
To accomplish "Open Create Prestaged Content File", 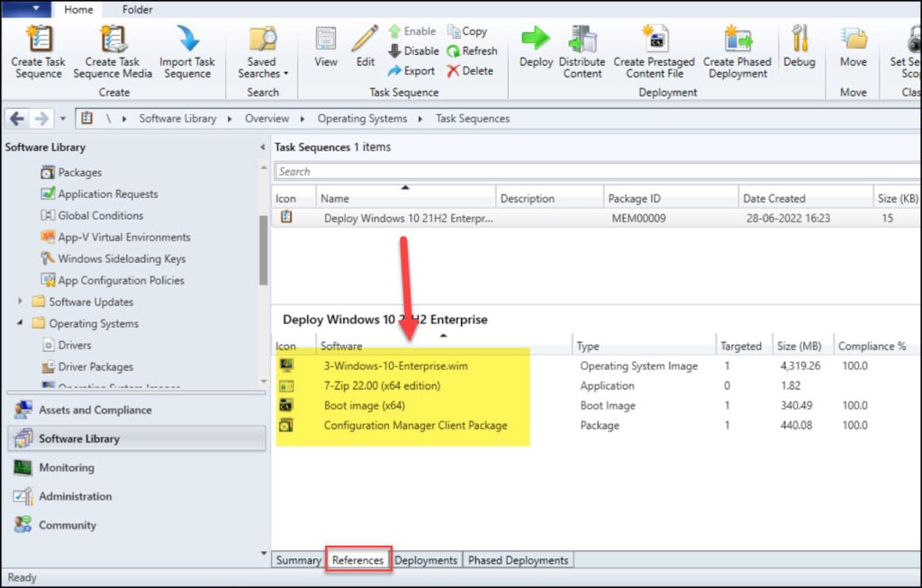I will click(x=655, y=52).
